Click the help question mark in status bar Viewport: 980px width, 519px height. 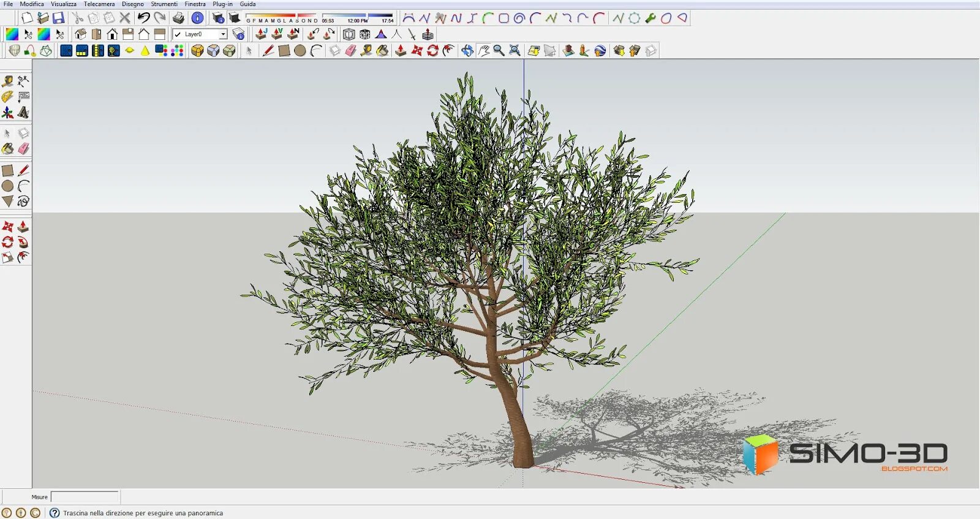(x=55, y=513)
